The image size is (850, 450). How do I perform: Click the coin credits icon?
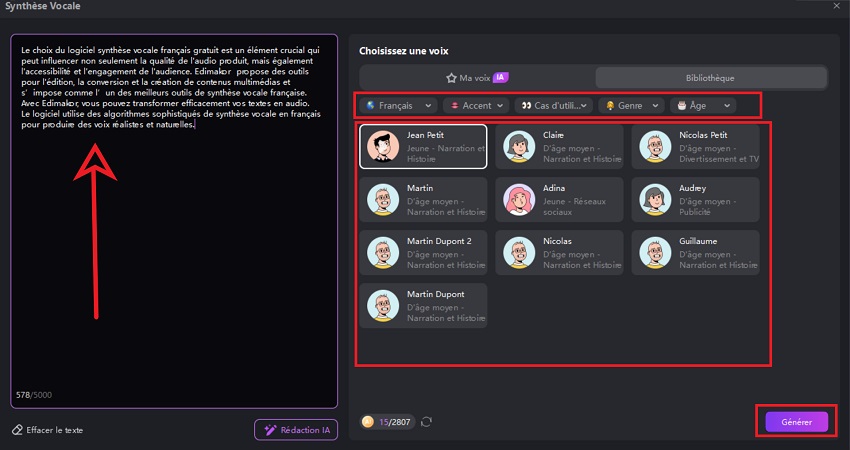(368, 422)
